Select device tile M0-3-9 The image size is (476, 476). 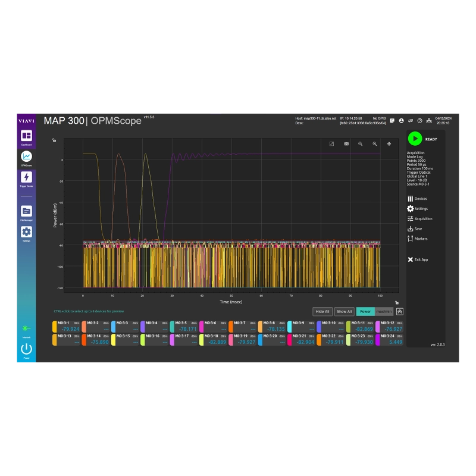tap(301, 326)
